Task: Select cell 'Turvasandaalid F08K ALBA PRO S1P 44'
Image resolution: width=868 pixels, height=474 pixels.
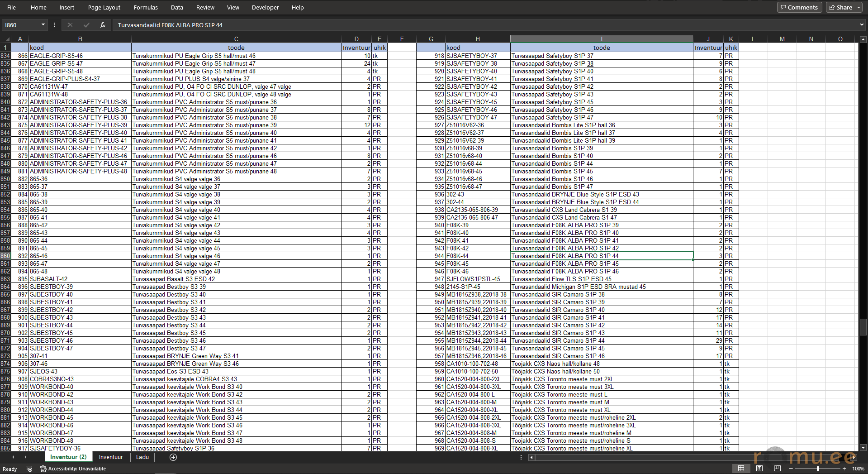Action: [x=602, y=256]
